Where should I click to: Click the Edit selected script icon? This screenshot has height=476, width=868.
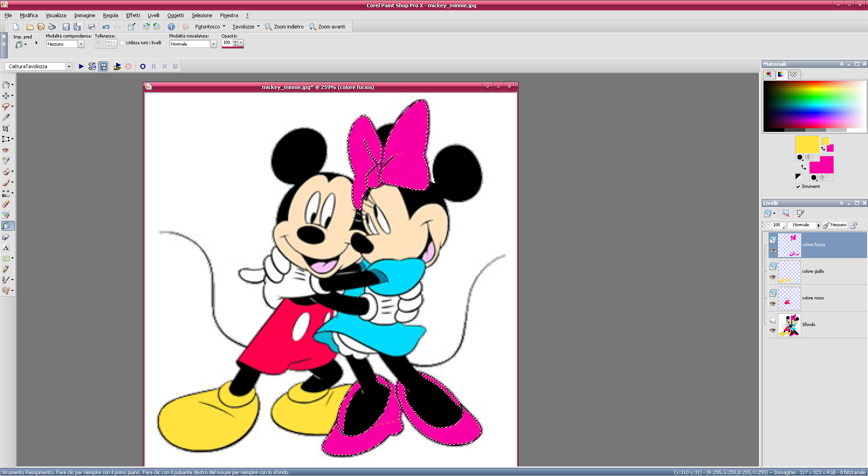pyautogui.click(x=92, y=66)
